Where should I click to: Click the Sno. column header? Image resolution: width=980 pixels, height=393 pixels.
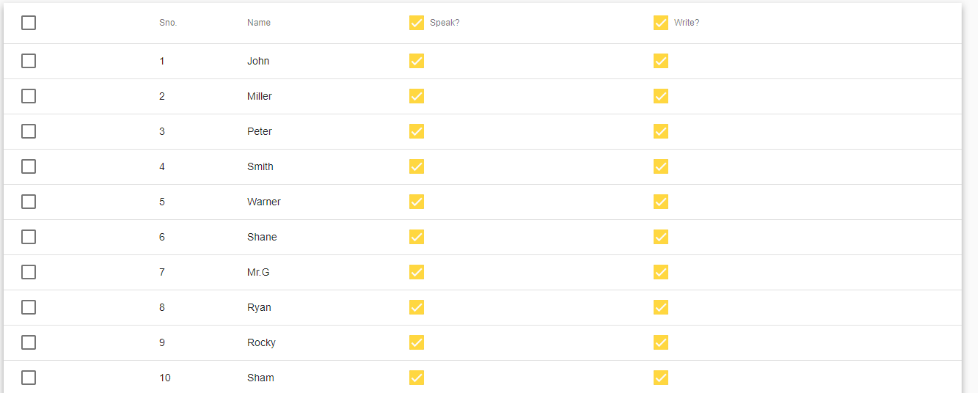point(168,23)
